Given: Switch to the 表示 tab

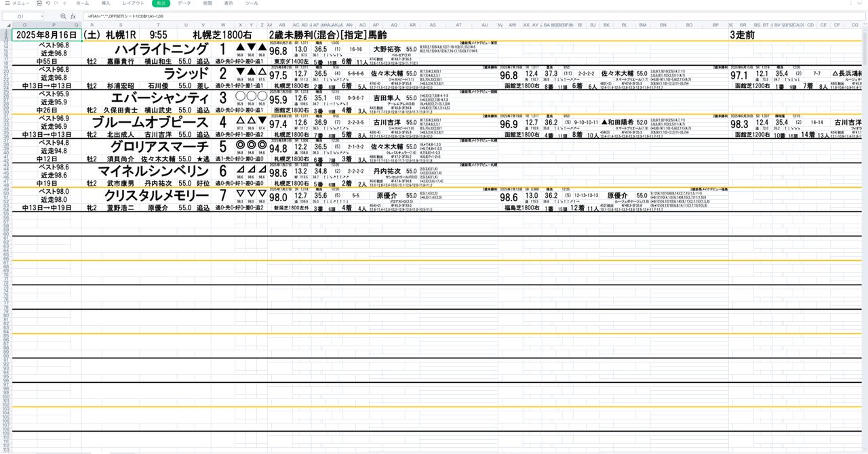Looking at the screenshot, I should [x=229, y=3].
